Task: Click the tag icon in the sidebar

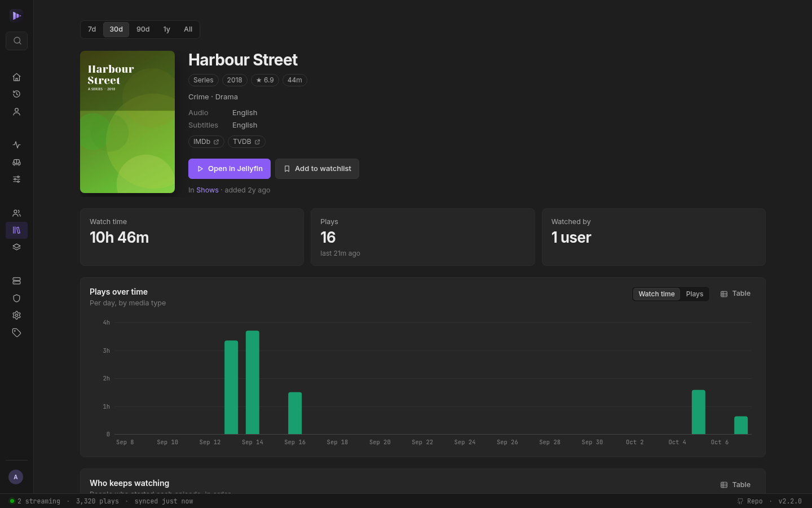Action: (x=17, y=333)
